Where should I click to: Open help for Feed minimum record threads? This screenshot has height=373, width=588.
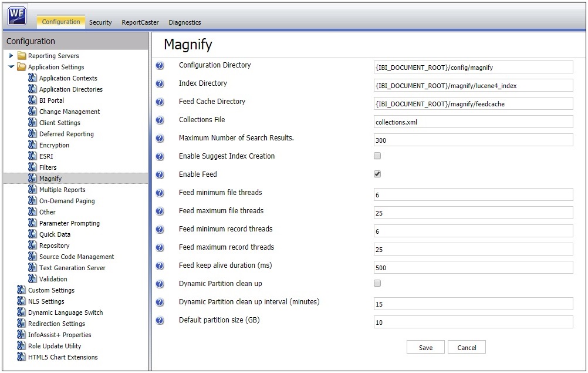[160, 229]
